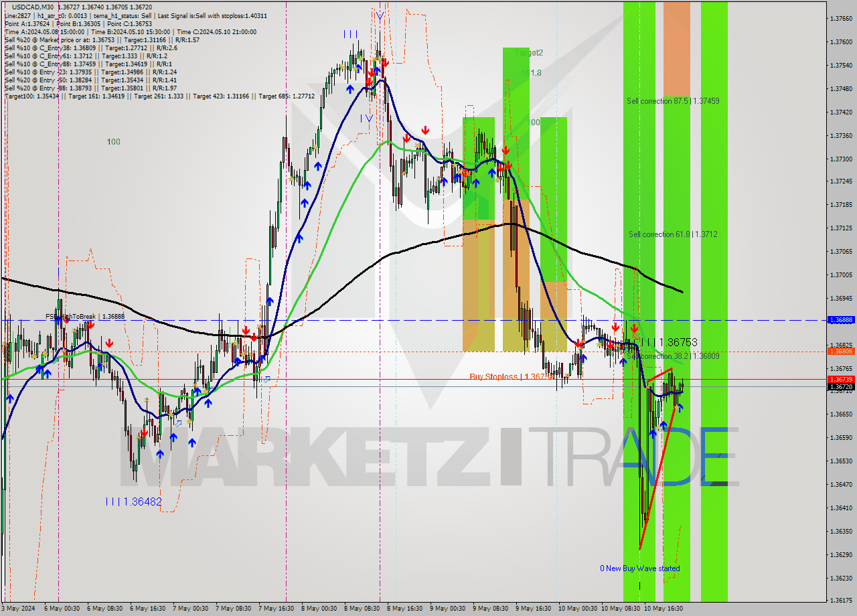Click the '3 May 2024' time label
Image resolution: width=857 pixels, height=616 pixels.
coord(17,609)
